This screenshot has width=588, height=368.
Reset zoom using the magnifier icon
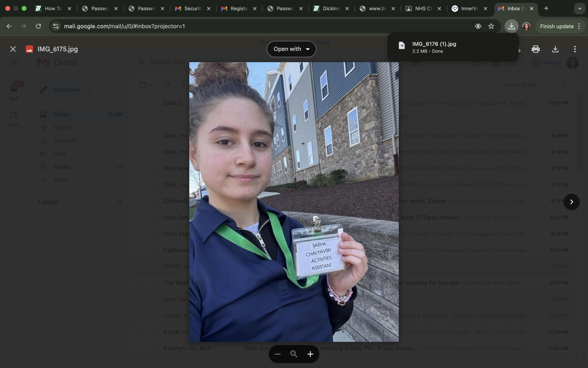[x=294, y=354]
